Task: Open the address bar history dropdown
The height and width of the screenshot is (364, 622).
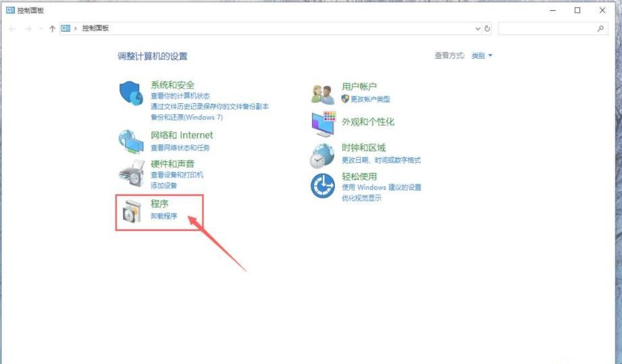Action: click(x=477, y=28)
